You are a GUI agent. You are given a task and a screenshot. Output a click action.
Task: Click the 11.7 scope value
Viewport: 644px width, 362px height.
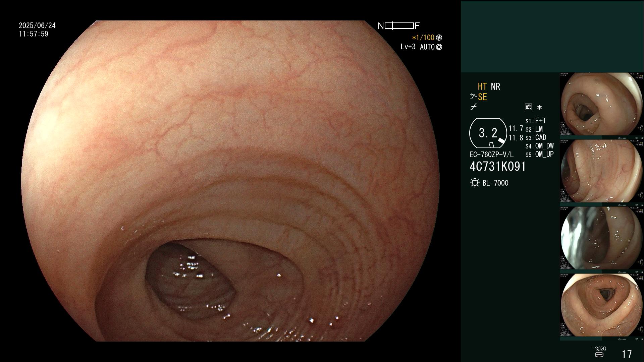(516, 128)
